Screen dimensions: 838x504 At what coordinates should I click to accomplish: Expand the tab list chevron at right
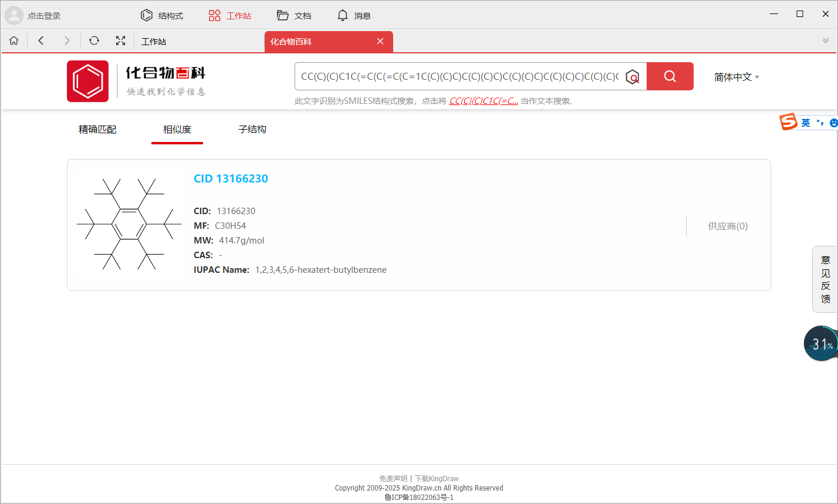point(826,40)
